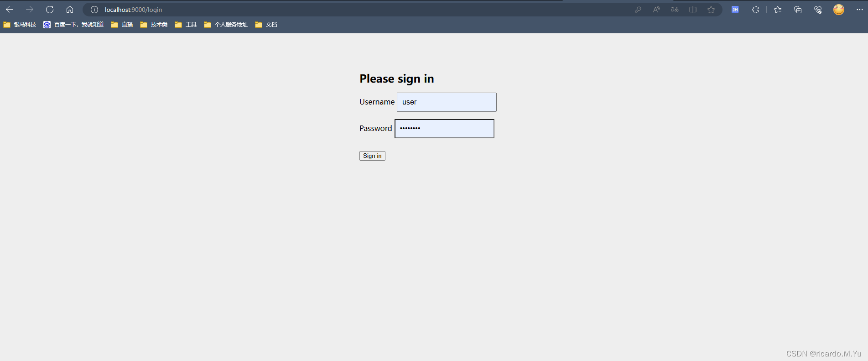
Task: Activate the Read aloud icon
Action: 656,10
